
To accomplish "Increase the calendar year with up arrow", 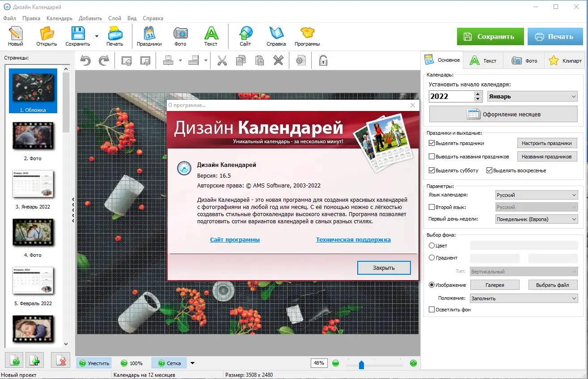I will click(478, 94).
